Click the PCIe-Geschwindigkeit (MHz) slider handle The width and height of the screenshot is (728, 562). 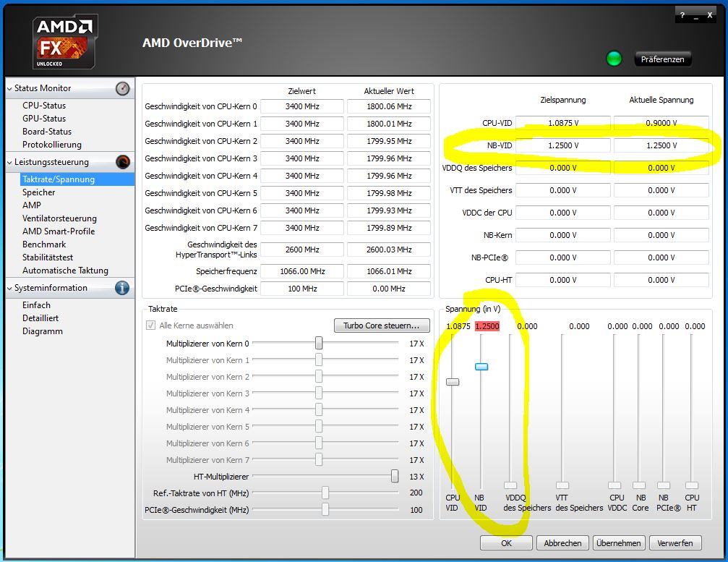[325, 509]
